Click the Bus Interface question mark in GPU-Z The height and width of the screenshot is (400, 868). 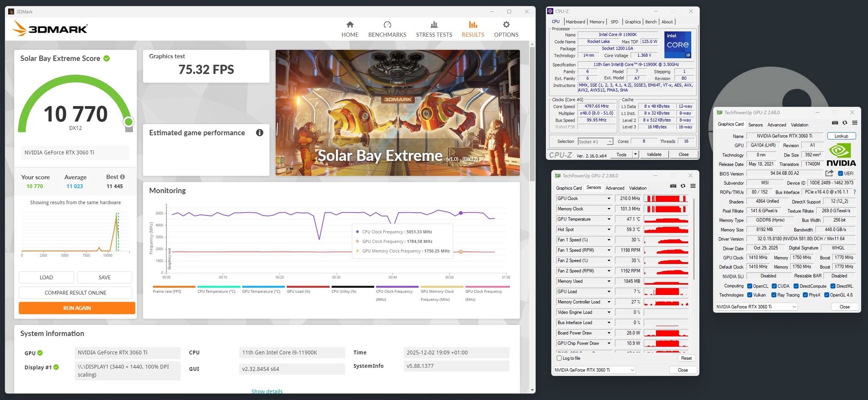854,192
